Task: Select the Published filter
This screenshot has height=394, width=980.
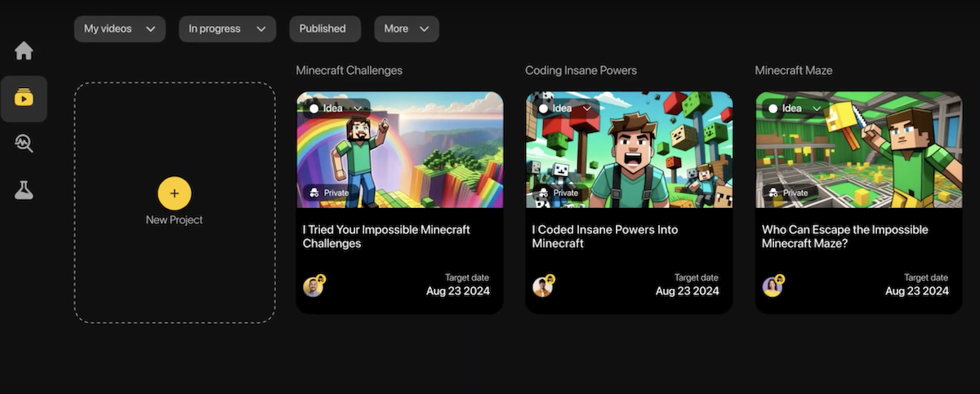Action: coord(323,29)
